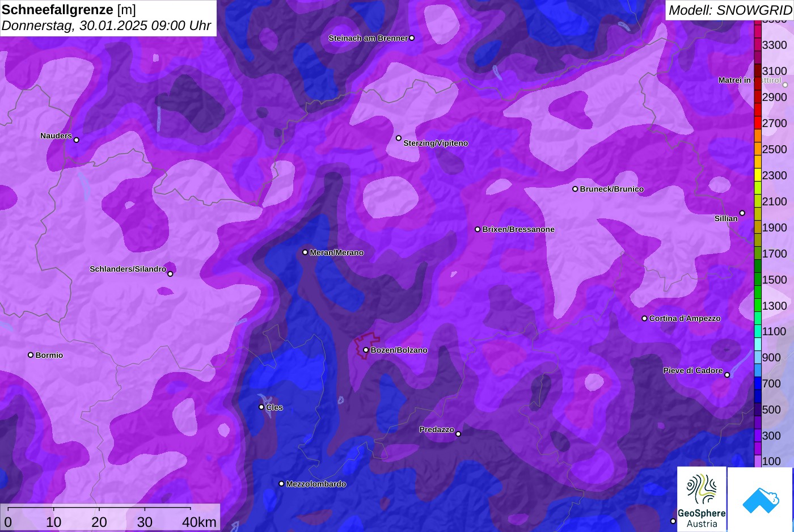
Task: Select the Cles location dot
Action: coord(261,407)
